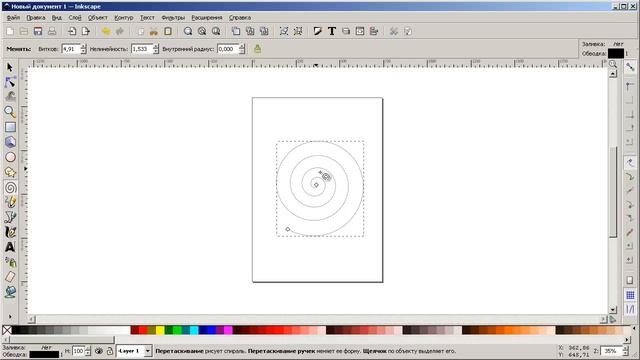Open the Правка menu

pyautogui.click(x=36, y=18)
